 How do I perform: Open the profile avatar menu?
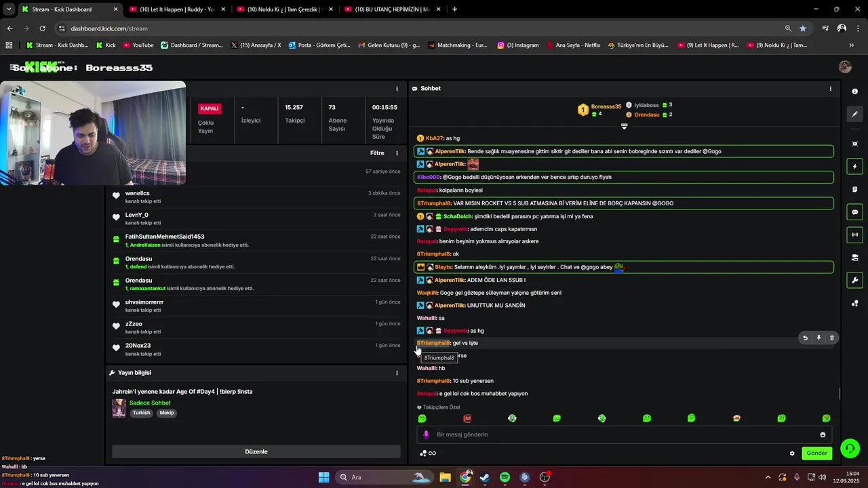coord(845,67)
